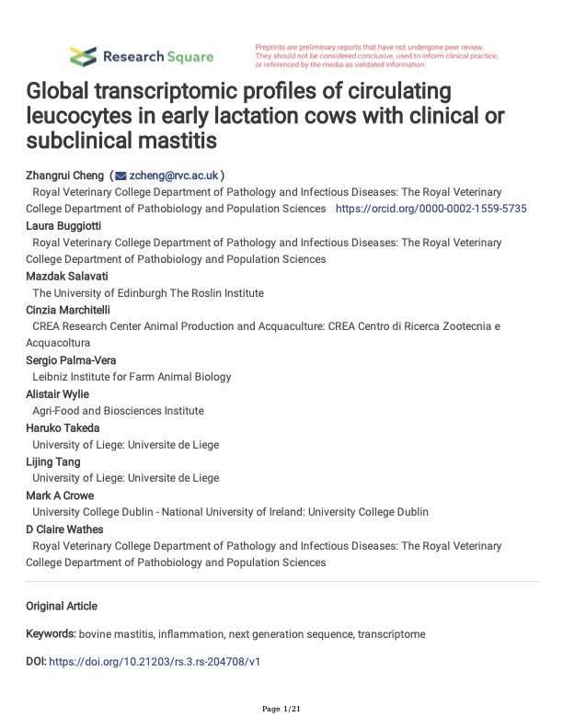This screenshot has height=728, width=563.
Task: Select the article title heading
Action: (265, 116)
